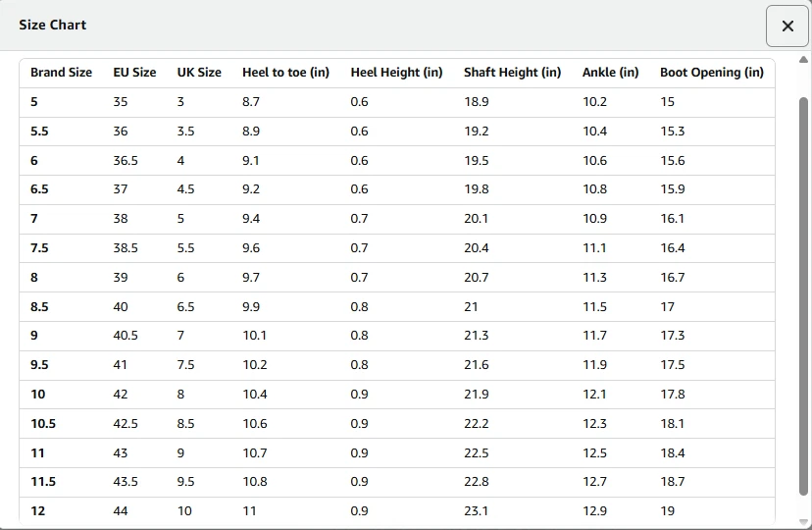Click the Brand Size 10.5 cell
Screen dimensions: 812x530
[x=43, y=424]
